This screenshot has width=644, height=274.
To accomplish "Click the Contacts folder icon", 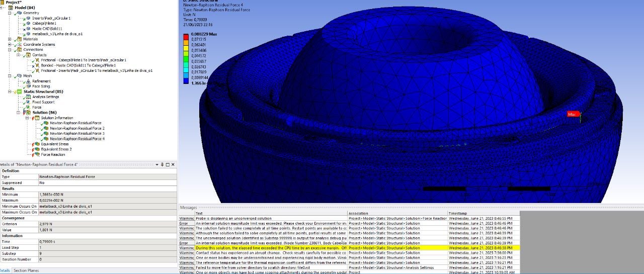I will point(28,55).
